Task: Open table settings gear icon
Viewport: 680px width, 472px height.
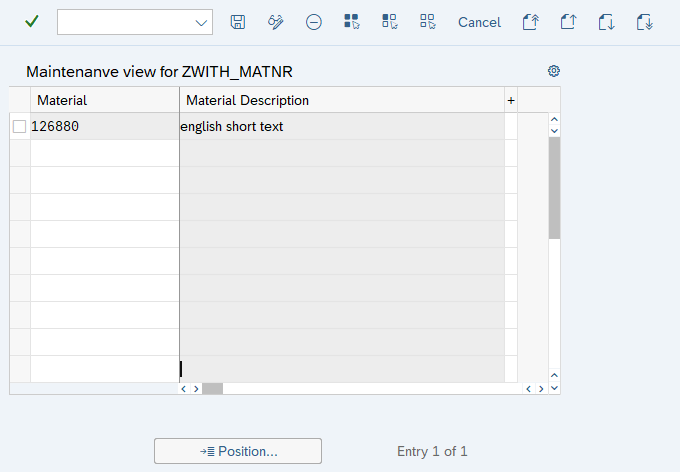Action: click(554, 71)
